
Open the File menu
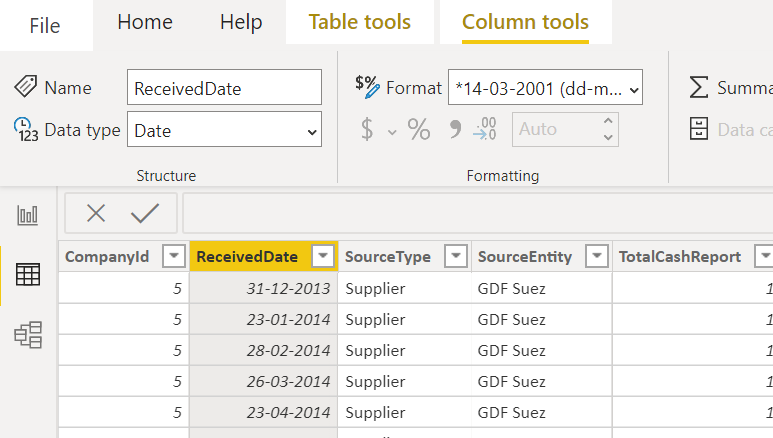tap(45, 26)
